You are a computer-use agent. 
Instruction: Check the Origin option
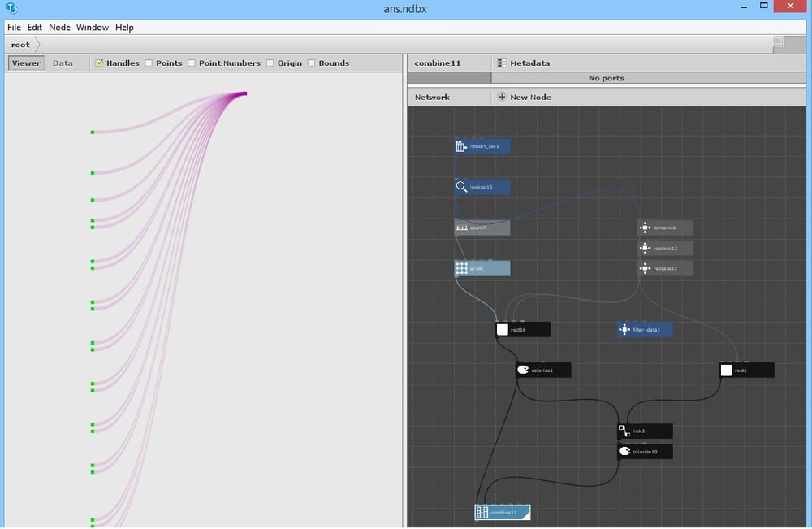[270, 63]
